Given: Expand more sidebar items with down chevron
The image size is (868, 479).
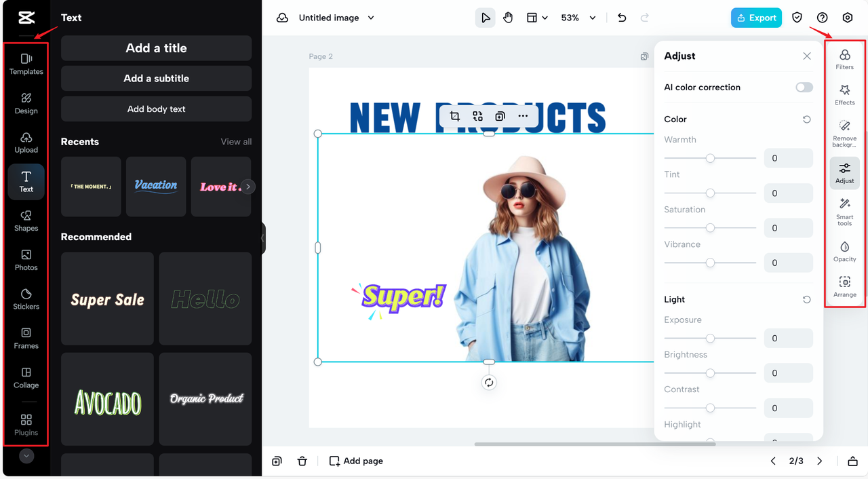Looking at the screenshot, I should (x=26, y=457).
